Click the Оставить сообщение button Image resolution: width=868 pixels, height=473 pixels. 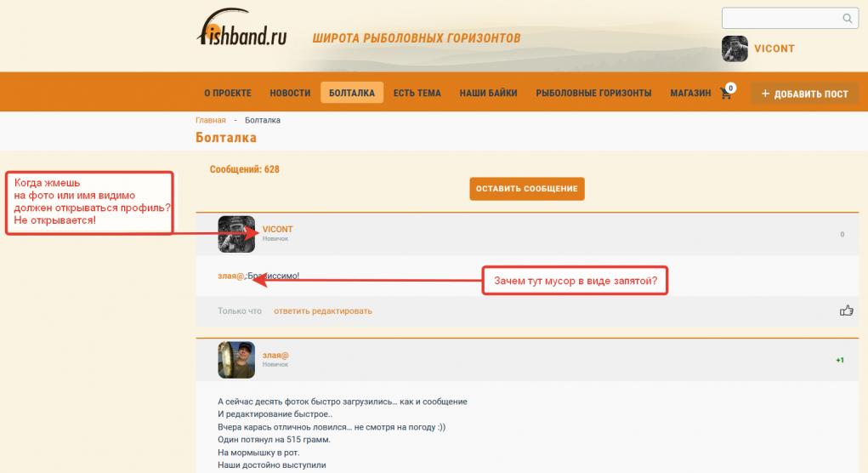pyautogui.click(x=527, y=189)
